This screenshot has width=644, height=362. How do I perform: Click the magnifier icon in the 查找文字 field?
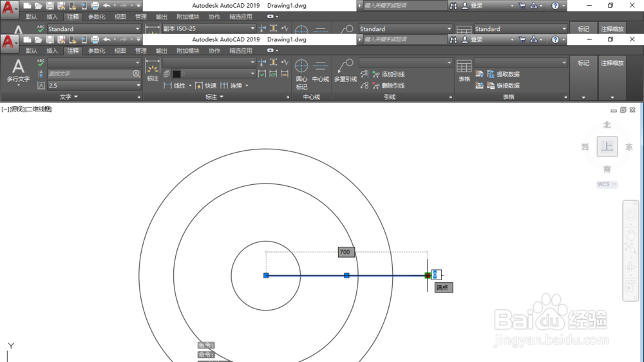(x=136, y=73)
